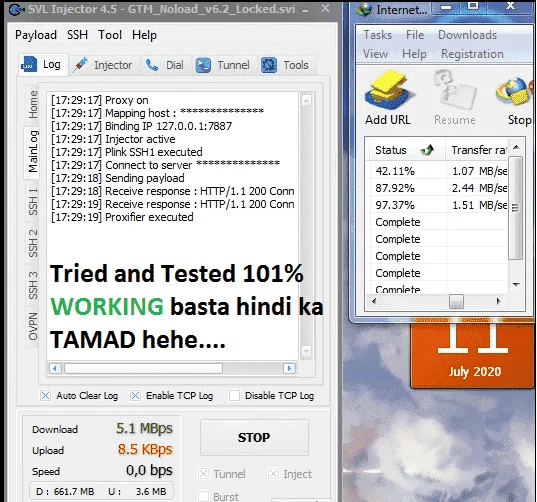Switch to the Dial tab
The width and height of the screenshot is (537, 502).
166,65
